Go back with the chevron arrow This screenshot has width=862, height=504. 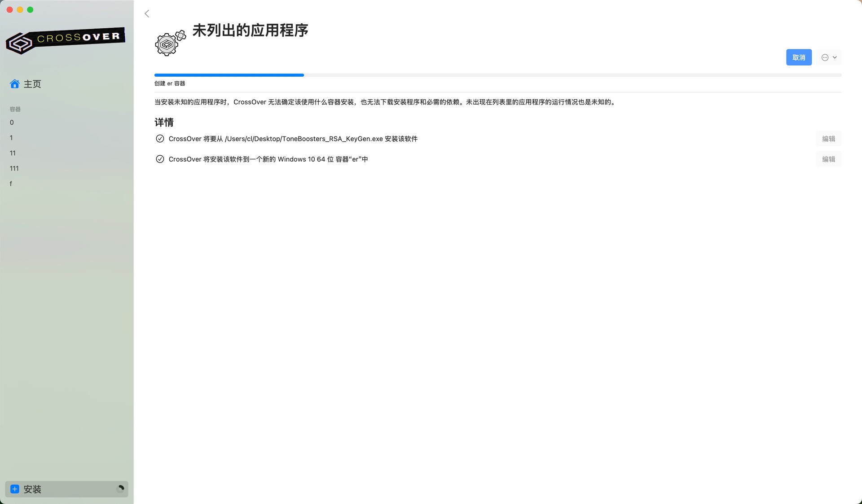click(x=147, y=13)
